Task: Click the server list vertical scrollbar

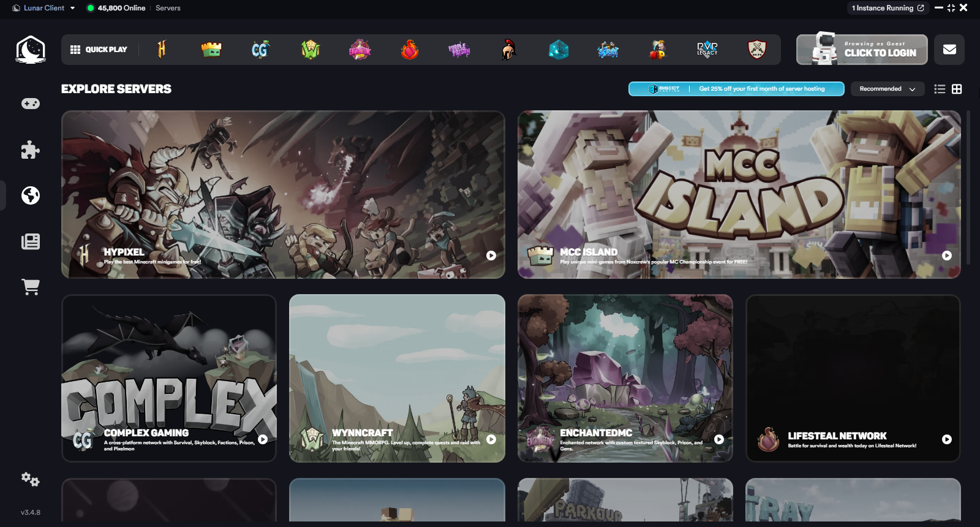Action: tap(968, 187)
